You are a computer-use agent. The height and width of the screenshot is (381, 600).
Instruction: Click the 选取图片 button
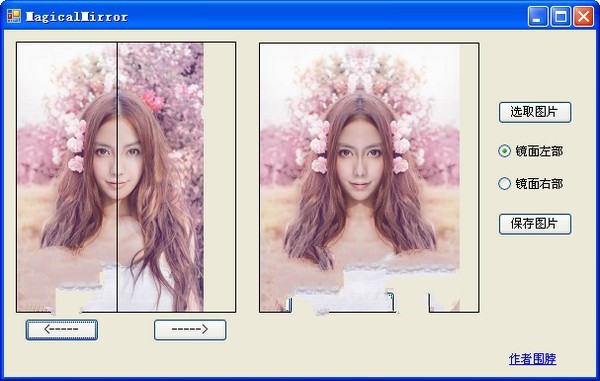(535, 112)
